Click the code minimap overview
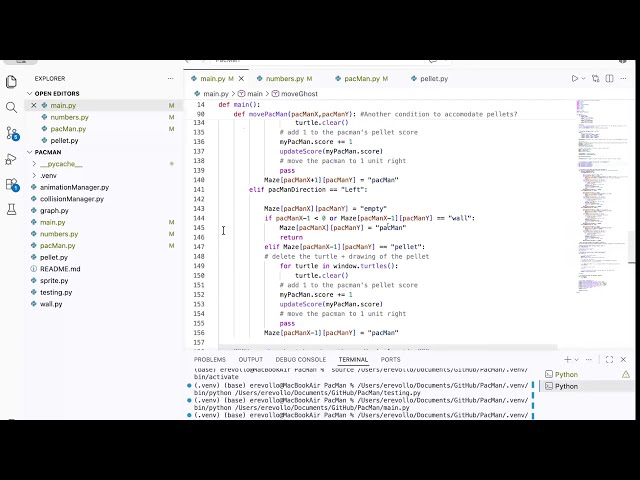The height and width of the screenshot is (480, 640). click(x=600, y=196)
